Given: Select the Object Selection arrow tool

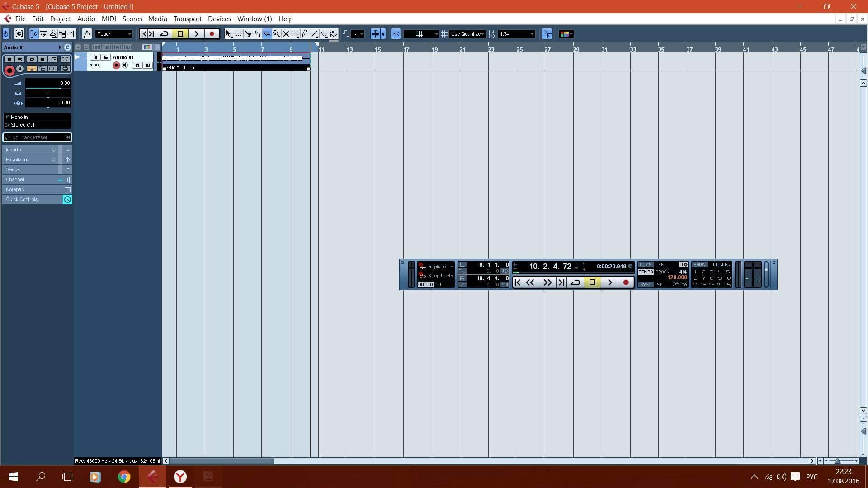Looking at the screenshot, I should click(229, 34).
